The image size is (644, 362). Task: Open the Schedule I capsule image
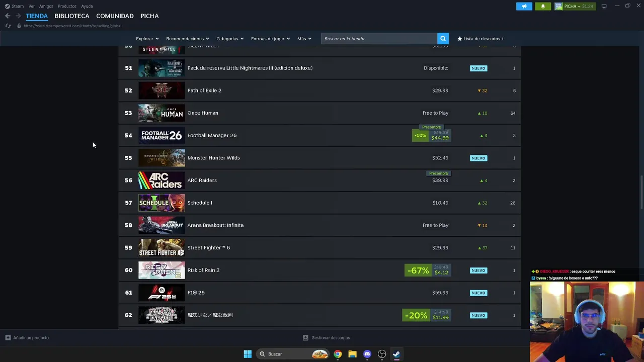coord(162,203)
